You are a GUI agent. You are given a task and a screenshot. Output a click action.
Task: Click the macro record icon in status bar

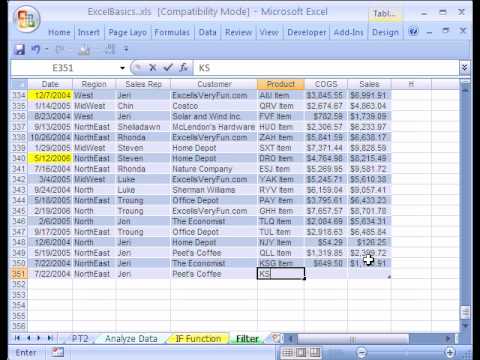tap(57, 352)
